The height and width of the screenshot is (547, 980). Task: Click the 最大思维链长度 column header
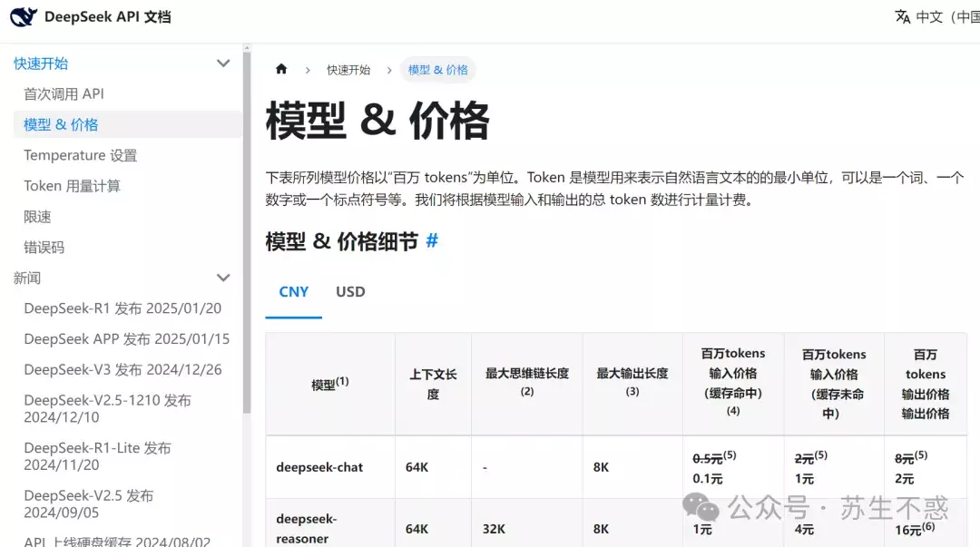(x=527, y=382)
